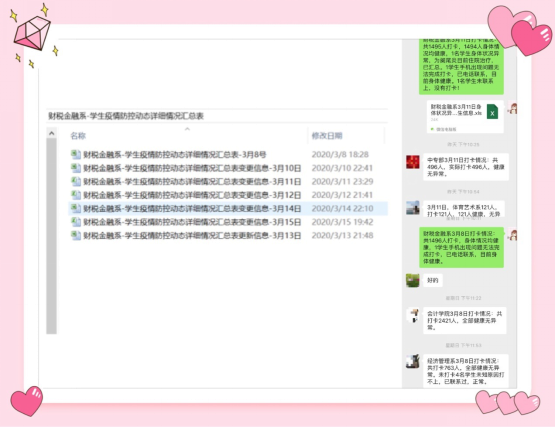Screen dimensions: 556x428
Task: Open 财税金融系3月11日 xls attachment in chat
Action: coord(465,116)
